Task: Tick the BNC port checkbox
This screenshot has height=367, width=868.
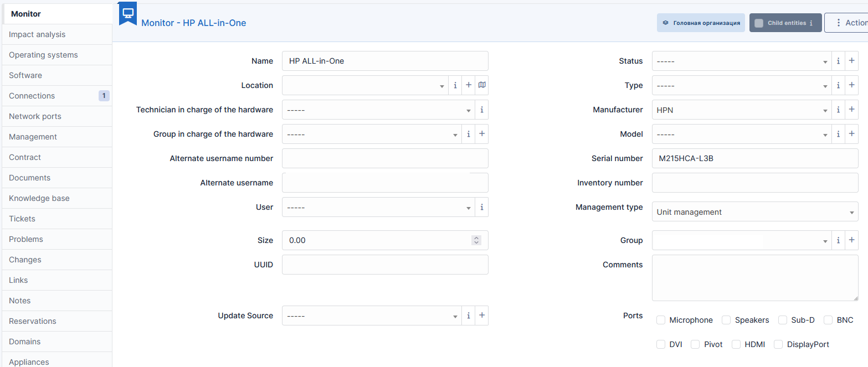Action: pos(828,320)
